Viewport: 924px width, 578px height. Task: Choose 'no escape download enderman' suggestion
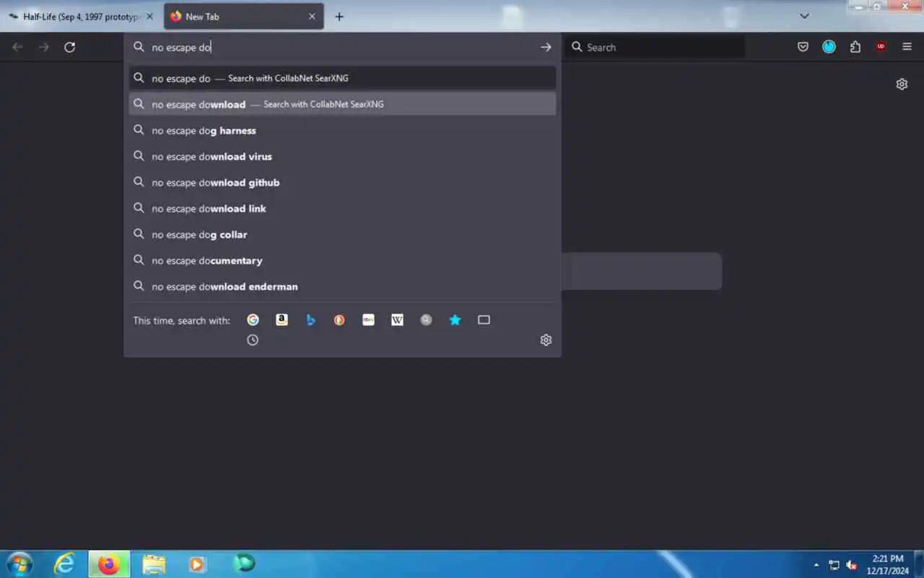[343, 286]
